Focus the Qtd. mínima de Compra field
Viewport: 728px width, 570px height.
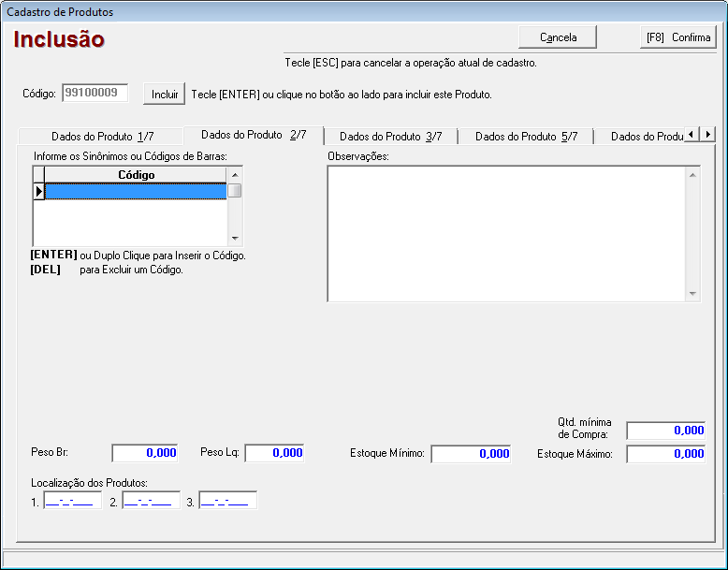point(665,431)
